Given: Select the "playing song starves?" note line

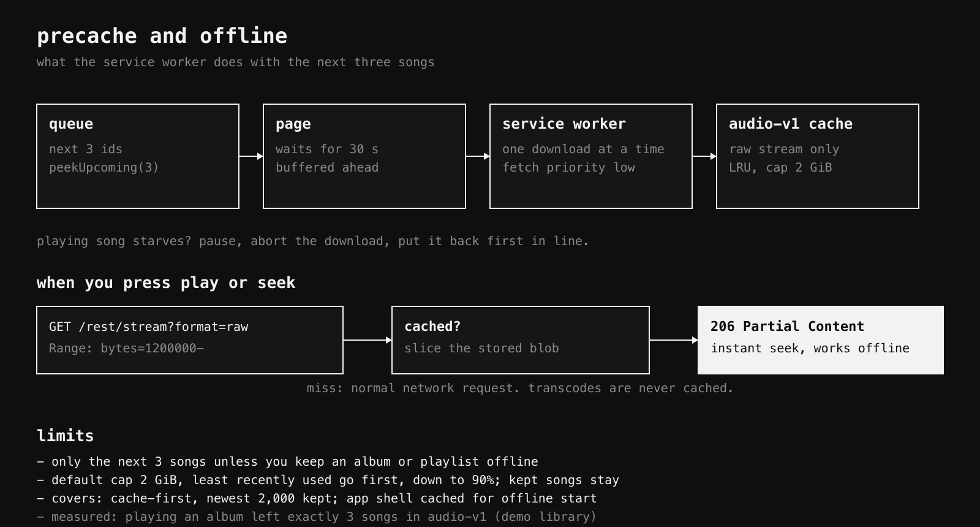Looking at the screenshot, I should tap(312, 241).
